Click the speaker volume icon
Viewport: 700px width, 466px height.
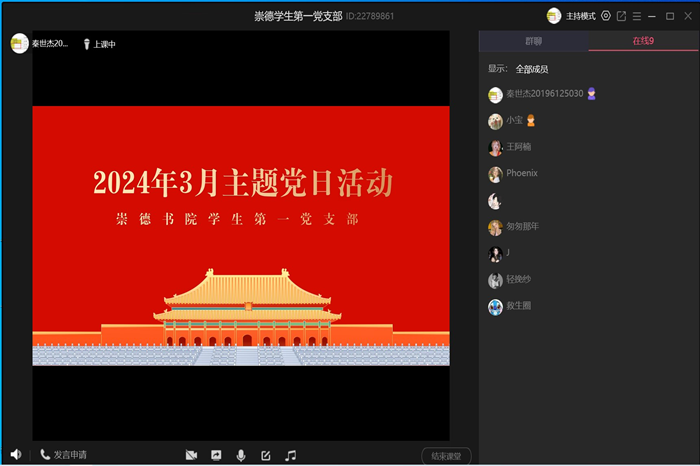pyautogui.click(x=15, y=455)
